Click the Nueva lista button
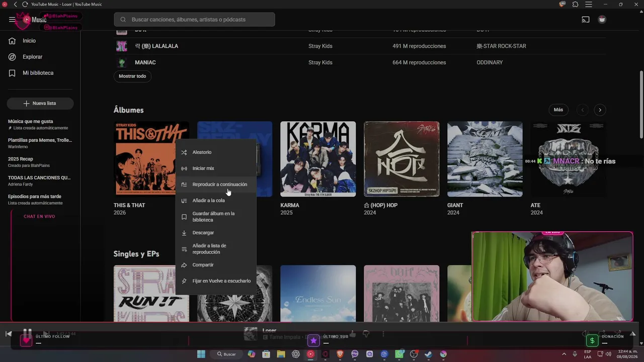The width and height of the screenshot is (644, 362). click(40, 103)
